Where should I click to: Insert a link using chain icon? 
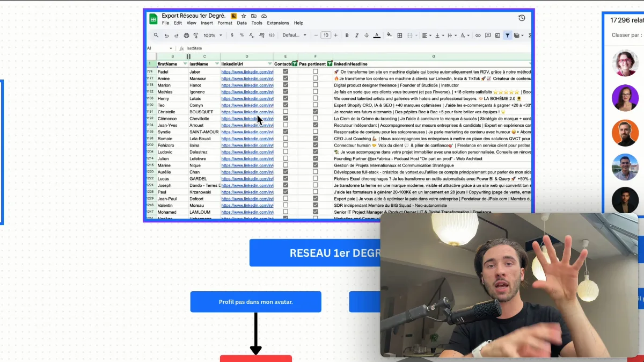click(478, 35)
